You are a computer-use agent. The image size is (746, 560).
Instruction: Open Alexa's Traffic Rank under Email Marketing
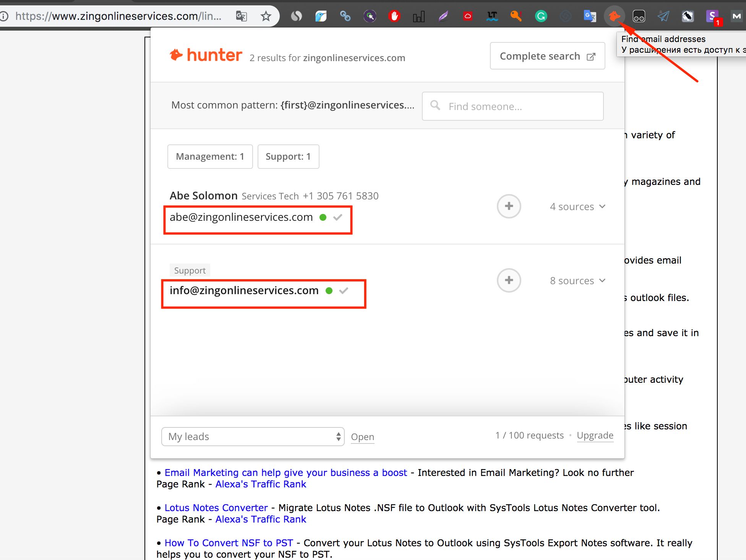point(261,484)
